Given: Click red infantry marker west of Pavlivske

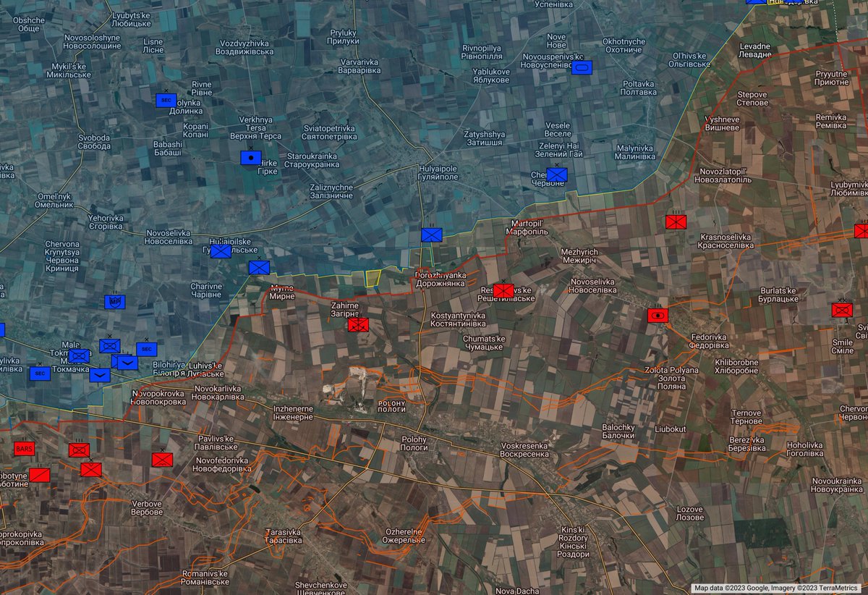Looking at the screenshot, I should [162, 460].
